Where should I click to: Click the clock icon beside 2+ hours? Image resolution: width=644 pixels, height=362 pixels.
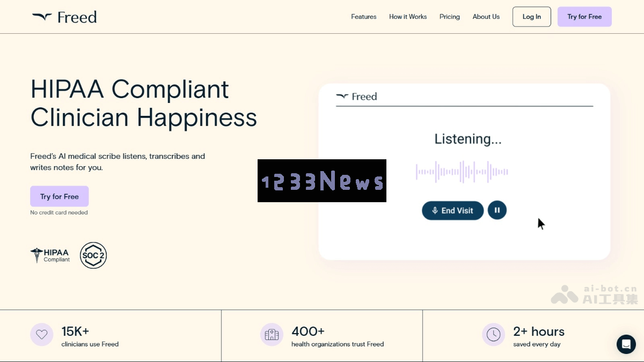coord(494,335)
